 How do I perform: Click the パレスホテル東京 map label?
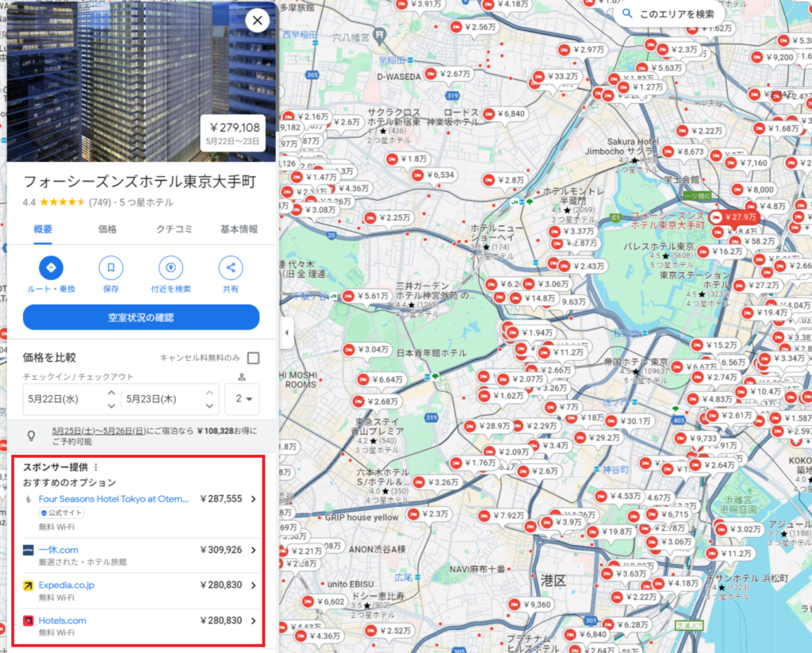click(658, 246)
